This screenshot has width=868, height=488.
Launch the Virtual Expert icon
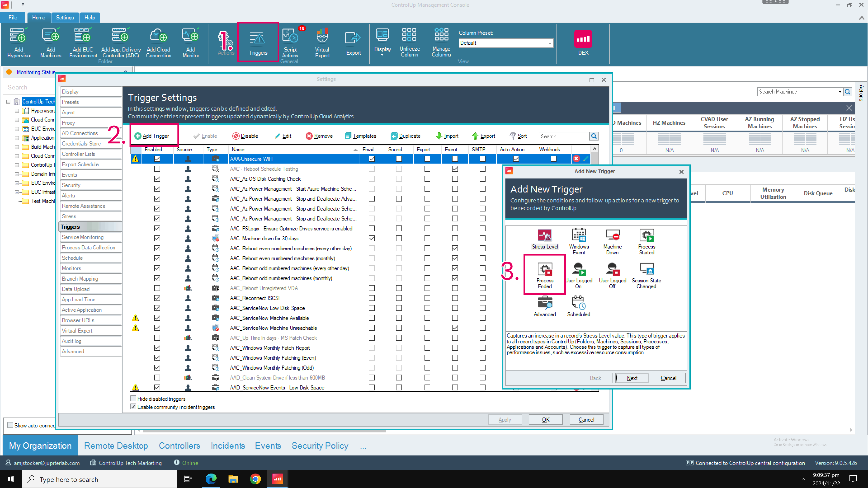coord(322,43)
